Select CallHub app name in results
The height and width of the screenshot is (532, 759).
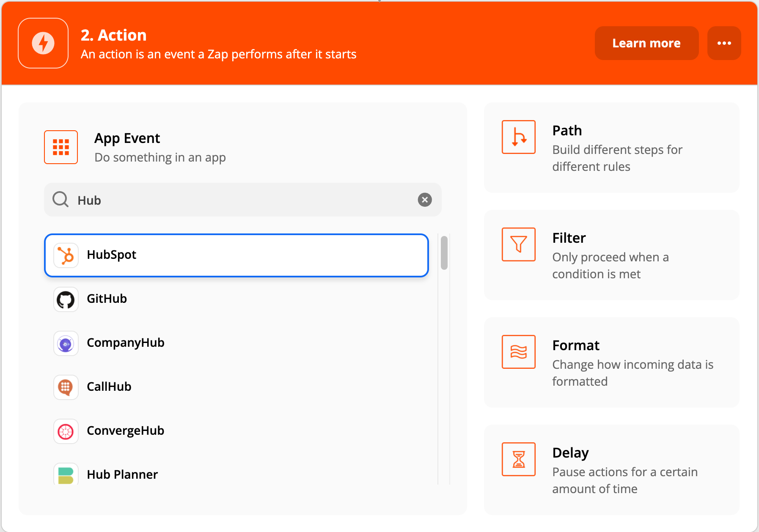click(109, 387)
